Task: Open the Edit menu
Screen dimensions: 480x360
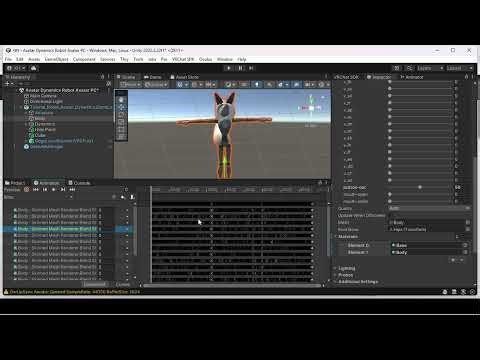Action: (20, 59)
